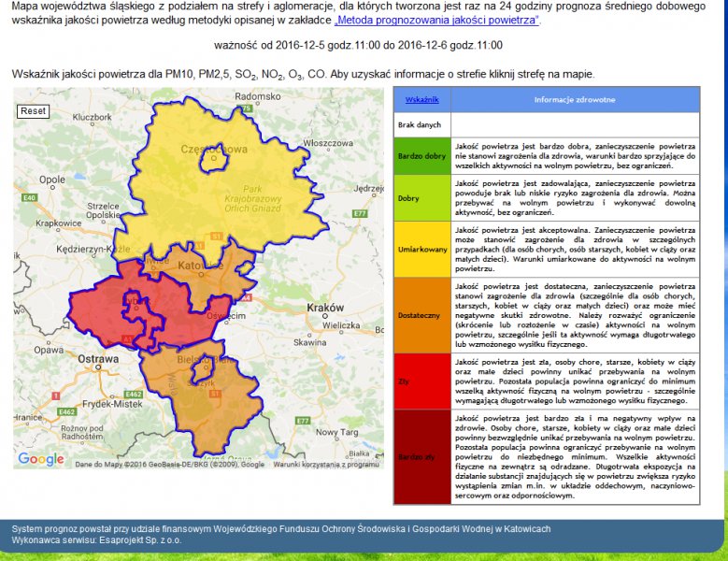The image size is (728, 561).
Task: Click the Oświęcim label on the map
Action: coord(226,316)
